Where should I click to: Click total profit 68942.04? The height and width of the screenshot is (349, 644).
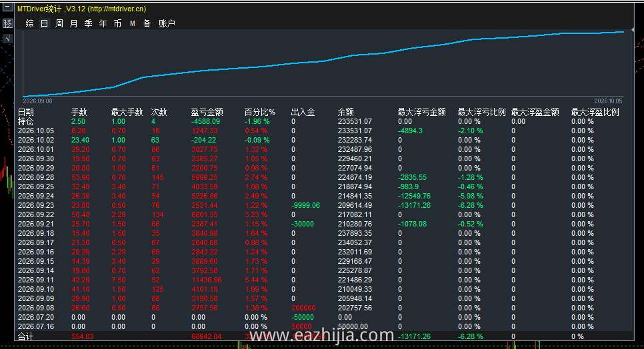point(207,336)
